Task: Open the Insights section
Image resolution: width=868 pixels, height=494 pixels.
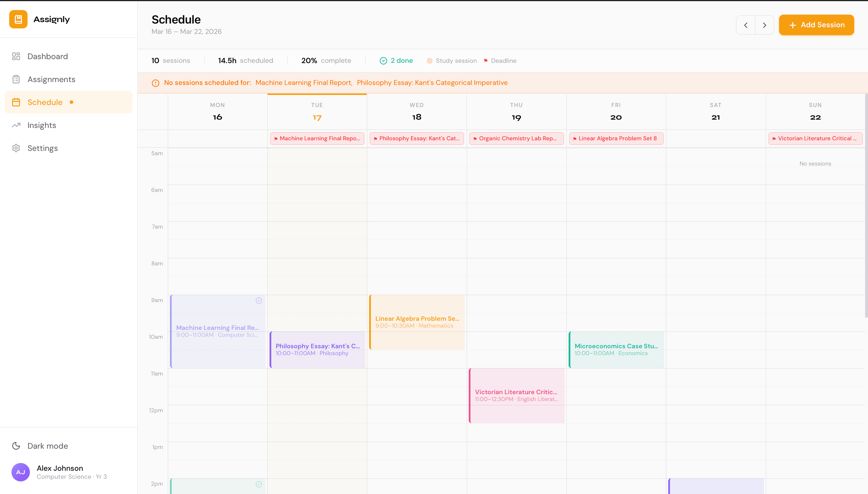Action: click(42, 125)
